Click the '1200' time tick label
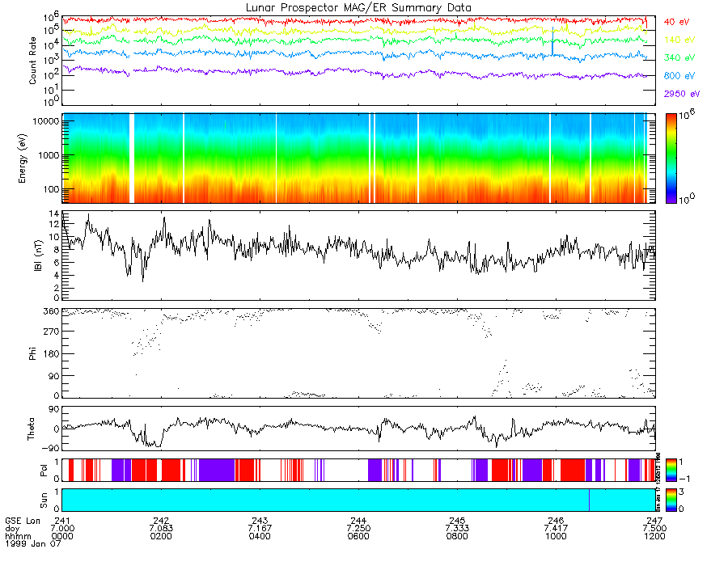Screen dimensions: 728x566 [x=654, y=536]
